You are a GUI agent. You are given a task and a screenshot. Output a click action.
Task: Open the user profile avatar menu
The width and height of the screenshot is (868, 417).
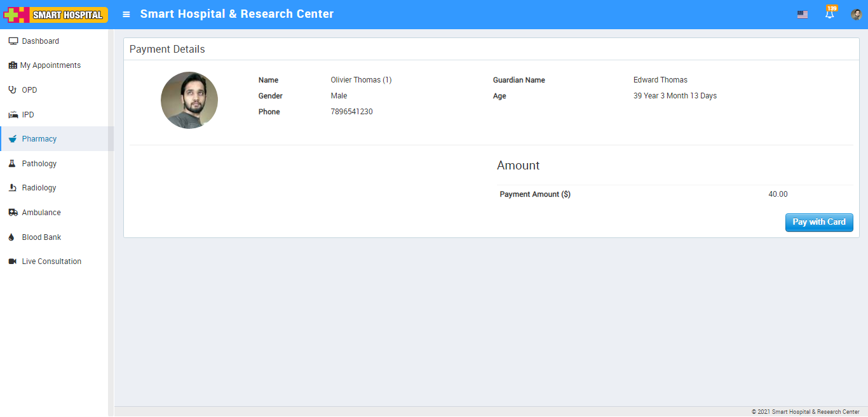tap(856, 15)
